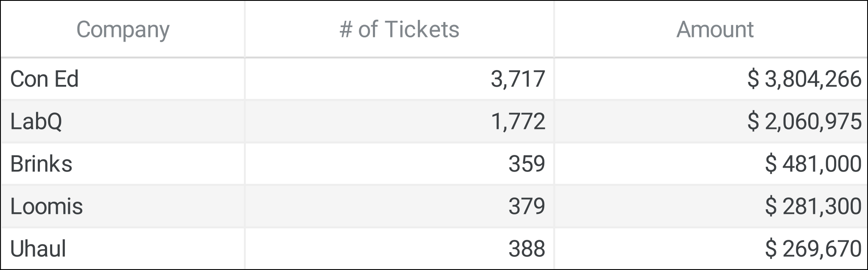Select the $ 481,000 amount cell
The width and height of the screenshot is (868, 270).
813,164
